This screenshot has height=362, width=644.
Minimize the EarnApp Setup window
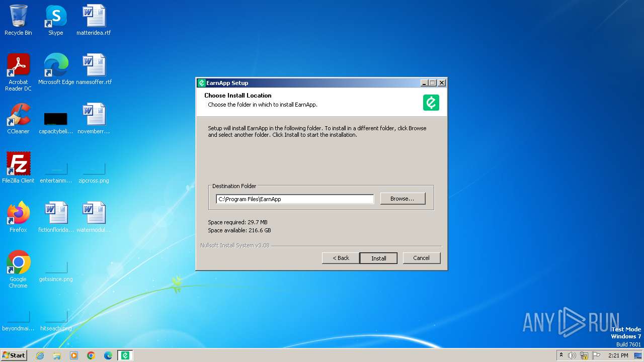pos(424,83)
